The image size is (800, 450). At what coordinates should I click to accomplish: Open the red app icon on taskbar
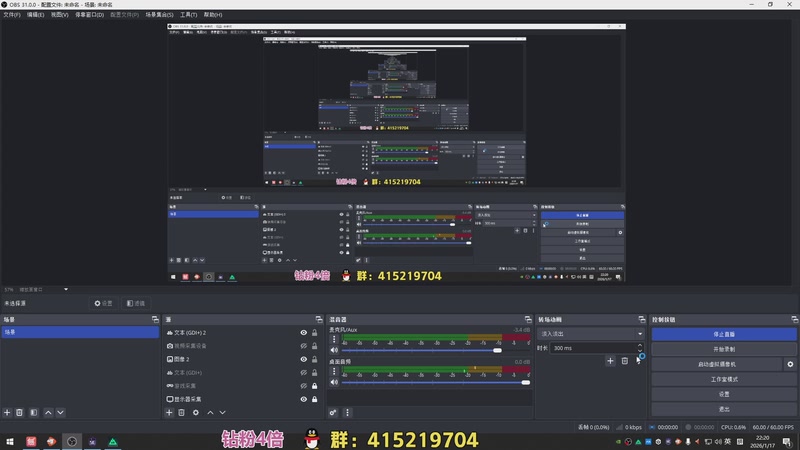31,441
